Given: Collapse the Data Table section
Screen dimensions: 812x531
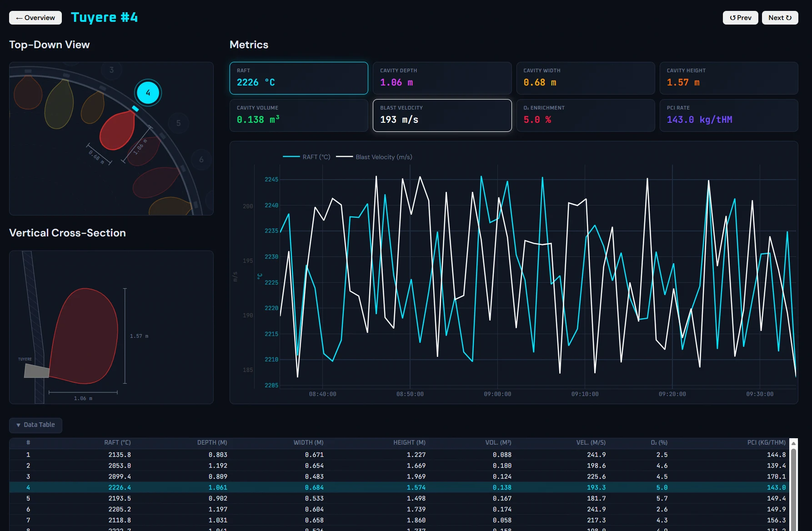Looking at the screenshot, I should click(x=35, y=425).
